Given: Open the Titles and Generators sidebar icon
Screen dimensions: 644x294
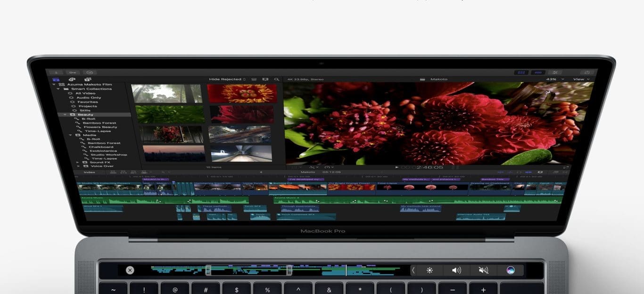Looking at the screenshot, I should click(87, 80).
